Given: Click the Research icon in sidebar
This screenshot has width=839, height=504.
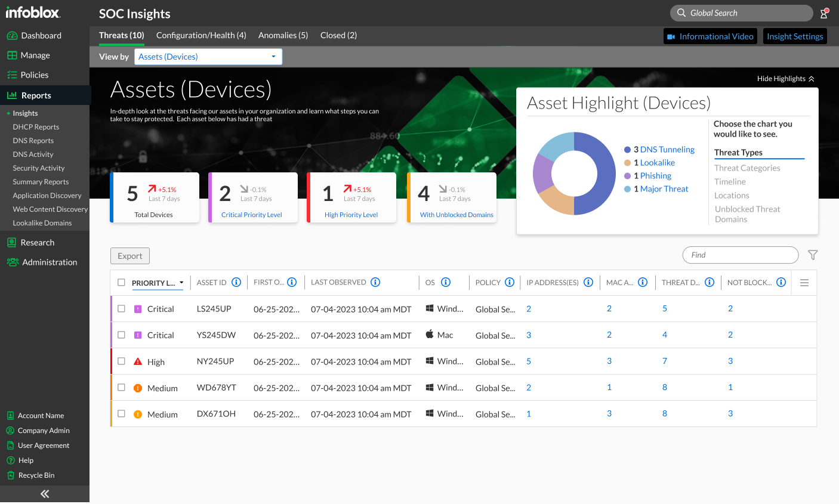Looking at the screenshot, I should pos(12,243).
